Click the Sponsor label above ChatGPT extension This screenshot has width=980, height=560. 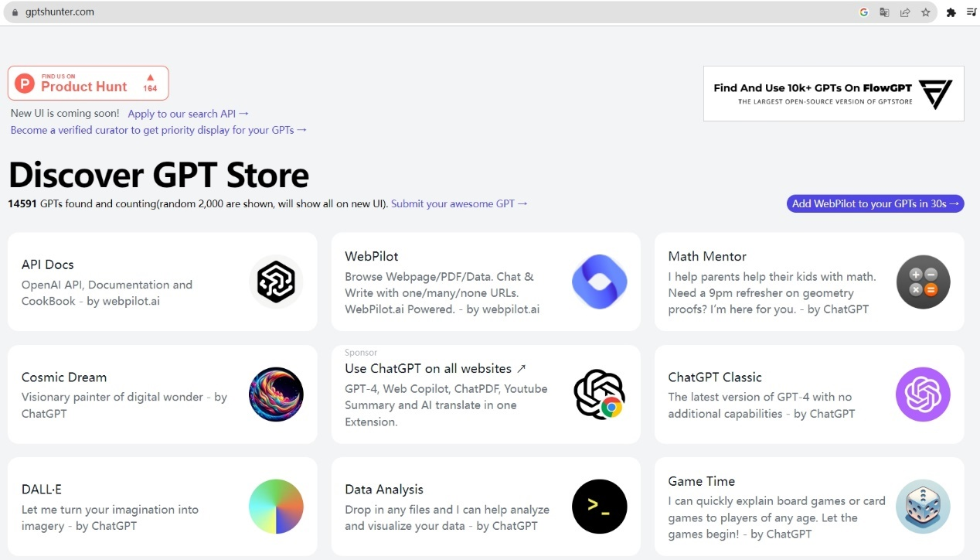tap(361, 353)
